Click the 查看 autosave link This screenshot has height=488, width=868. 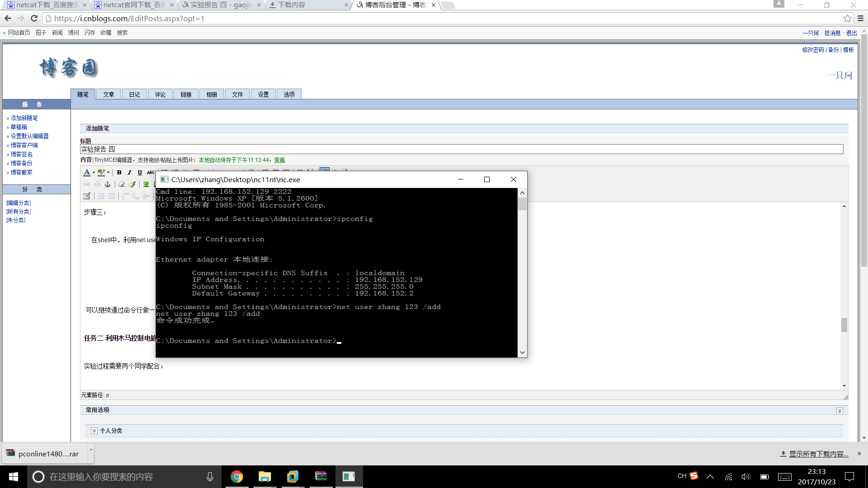click(x=279, y=160)
